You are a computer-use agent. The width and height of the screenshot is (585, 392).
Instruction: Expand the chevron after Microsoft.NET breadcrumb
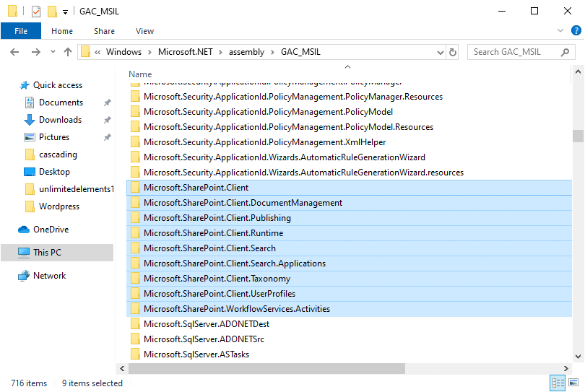[x=220, y=52]
